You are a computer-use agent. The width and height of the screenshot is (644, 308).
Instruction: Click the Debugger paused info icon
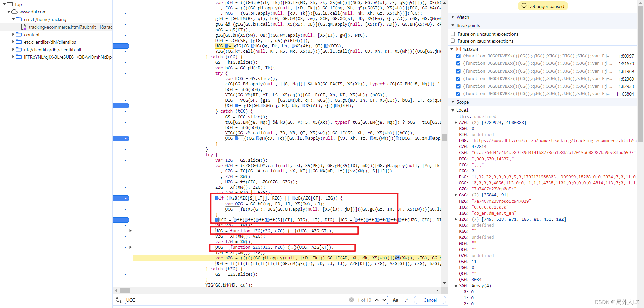524,6
